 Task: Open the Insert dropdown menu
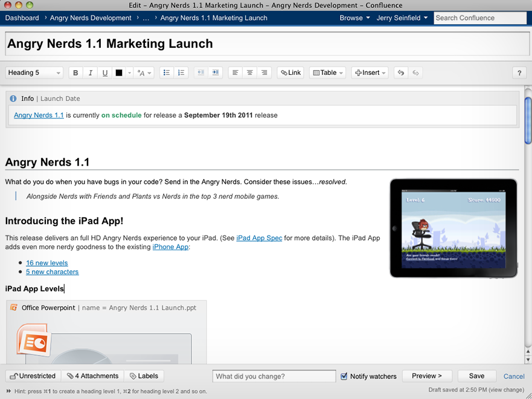370,73
